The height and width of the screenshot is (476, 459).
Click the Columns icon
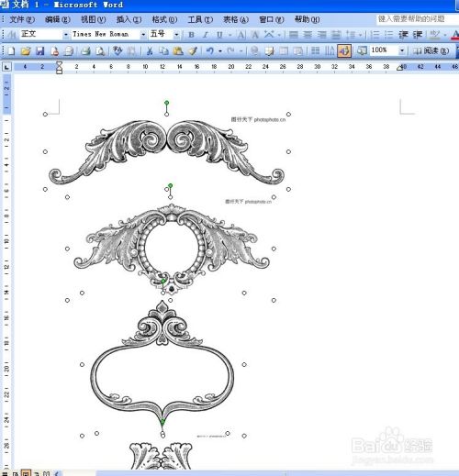tap(315, 50)
